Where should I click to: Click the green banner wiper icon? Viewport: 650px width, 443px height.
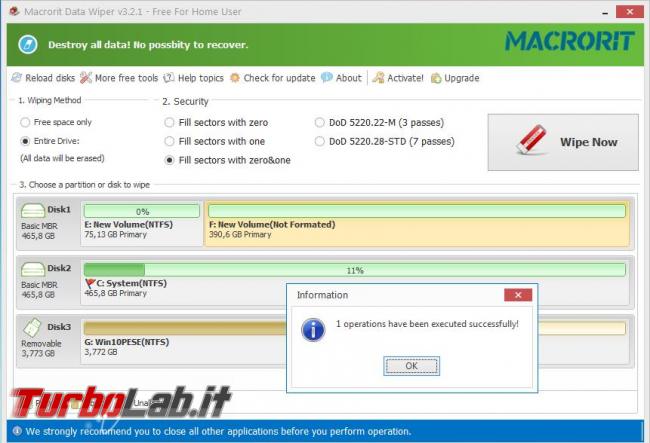28,45
